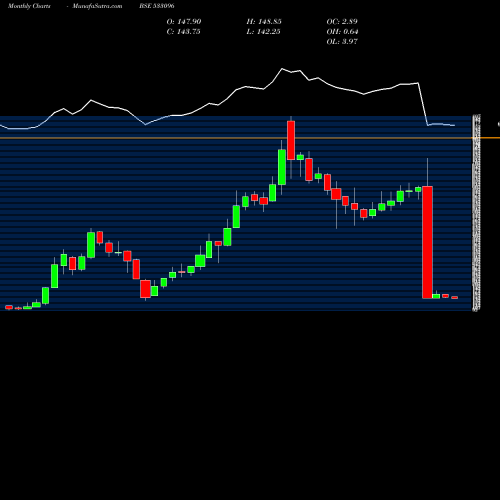Click the 'MunafaSutra.com' label
The width and height of the screenshot is (500, 500).
[x=97, y=6]
